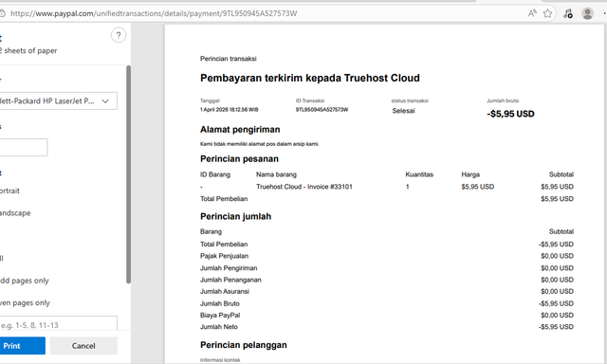Click the 'Perincian jumlah' heading
Viewport: 607px width, 364px height.
point(236,217)
